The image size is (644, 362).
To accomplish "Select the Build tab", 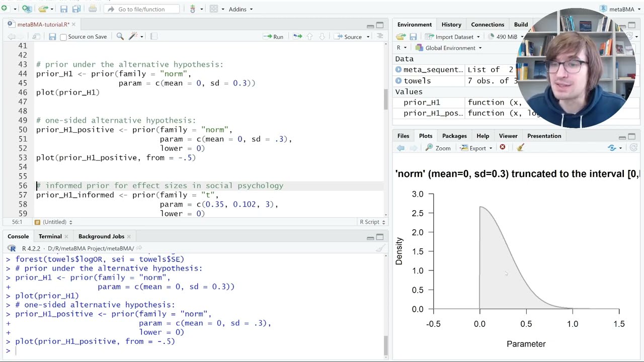I will 521,25.
